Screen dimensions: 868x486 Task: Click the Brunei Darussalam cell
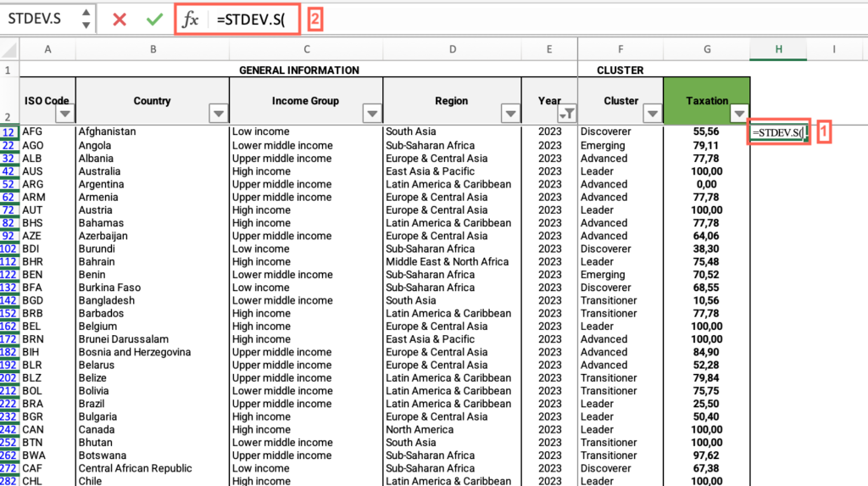(153, 339)
